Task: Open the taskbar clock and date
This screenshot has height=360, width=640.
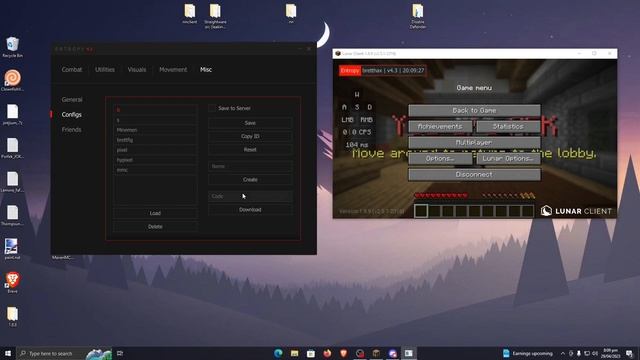Action: (x=611, y=353)
